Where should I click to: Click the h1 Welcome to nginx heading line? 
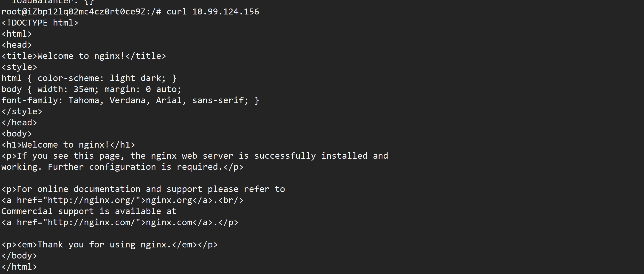point(68,145)
